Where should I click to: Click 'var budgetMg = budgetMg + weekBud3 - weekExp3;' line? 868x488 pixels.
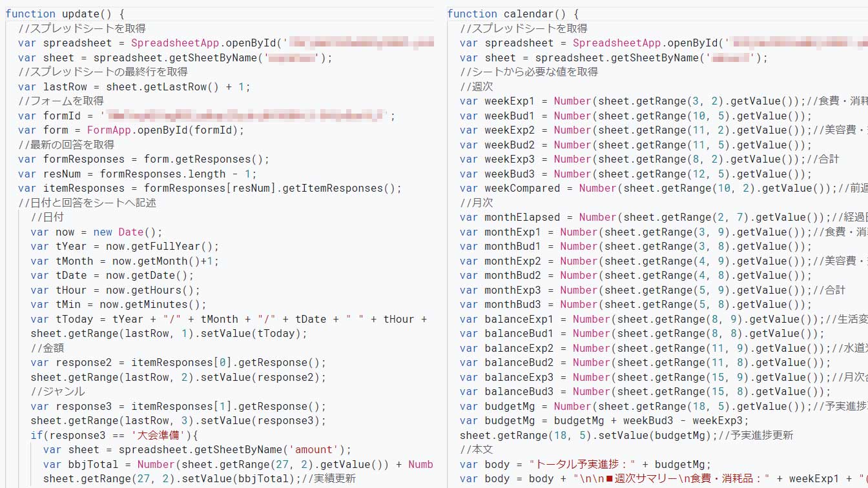pos(604,420)
